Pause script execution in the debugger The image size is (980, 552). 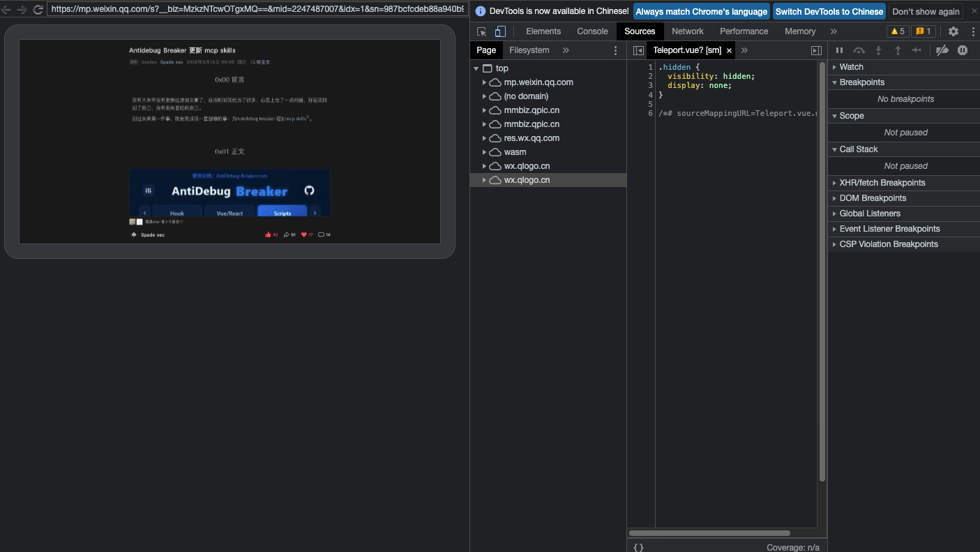(839, 50)
